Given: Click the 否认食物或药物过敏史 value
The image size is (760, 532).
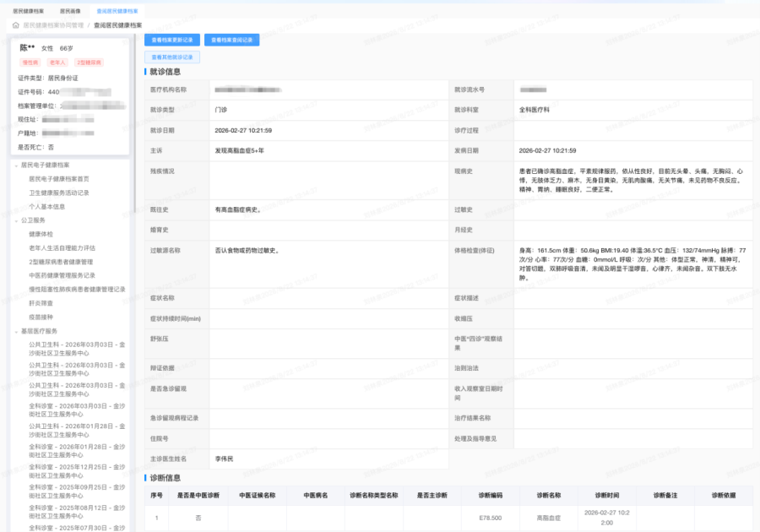Looking at the screenshot, I should pyautogui.click(x=247, y=251).
